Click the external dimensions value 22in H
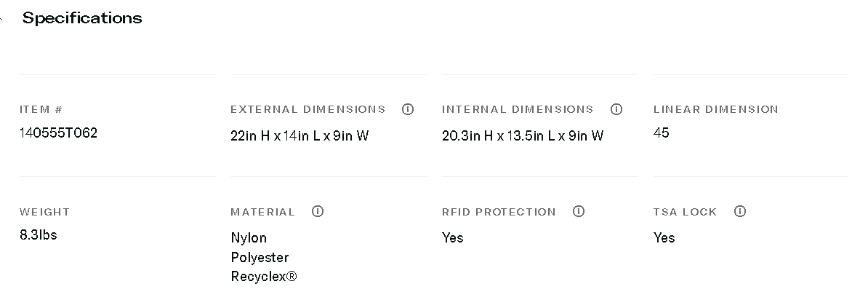 pyautogui.click(x=300, y=135)
